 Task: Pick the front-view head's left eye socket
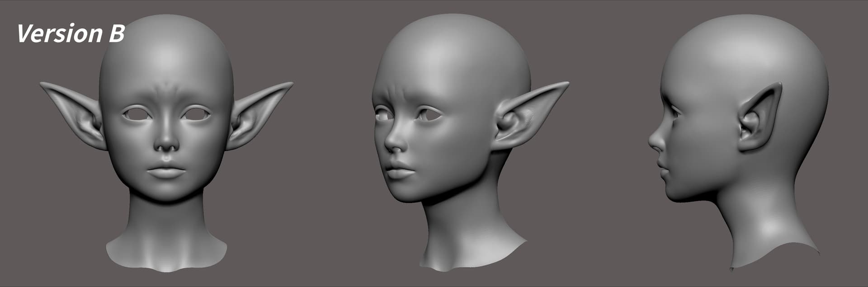click(137, 113)
